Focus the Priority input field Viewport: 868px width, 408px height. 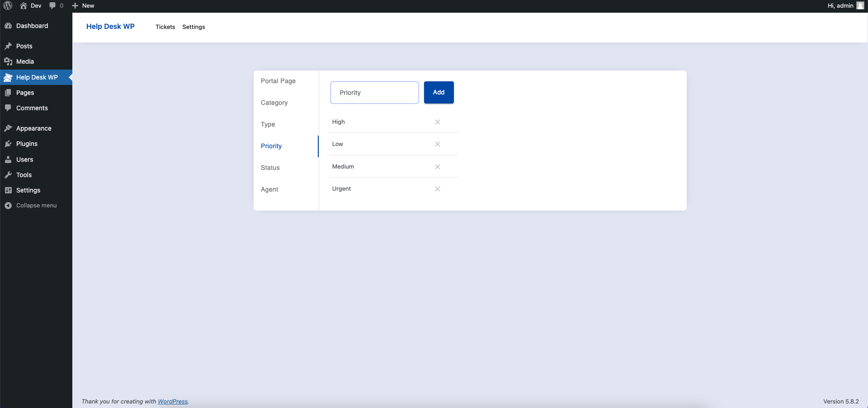click(375, 93)
